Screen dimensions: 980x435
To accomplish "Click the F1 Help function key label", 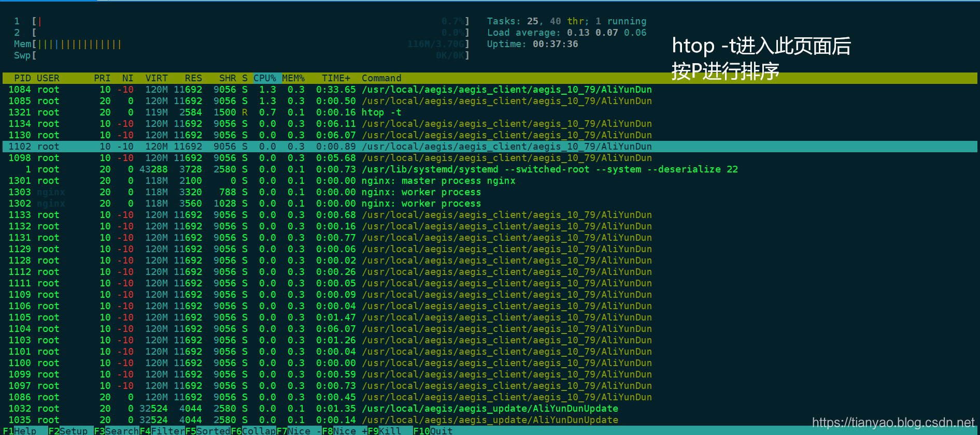I will click(20, 431).
